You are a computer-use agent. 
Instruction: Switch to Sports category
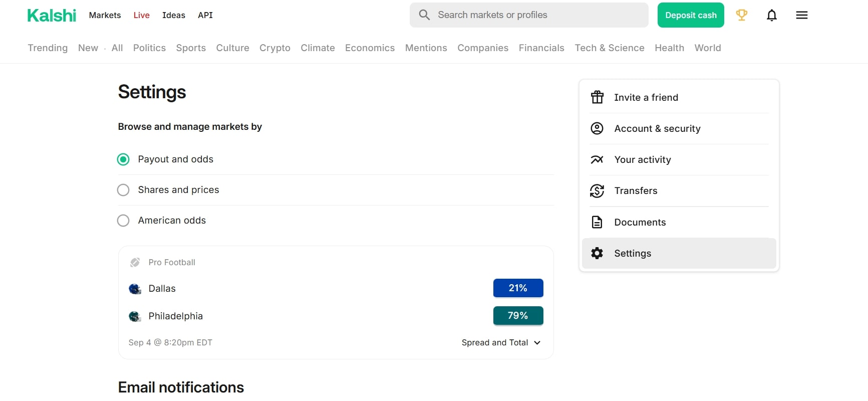point(191,48)
